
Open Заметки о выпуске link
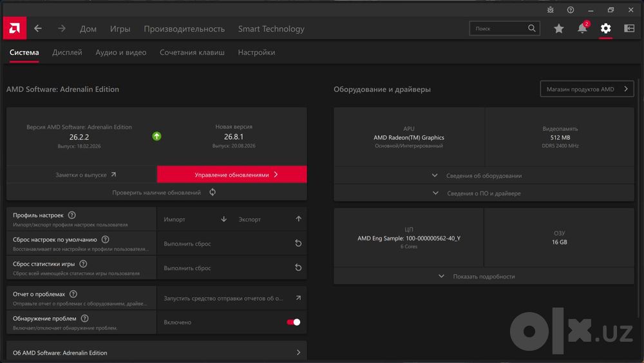[82, 175]
